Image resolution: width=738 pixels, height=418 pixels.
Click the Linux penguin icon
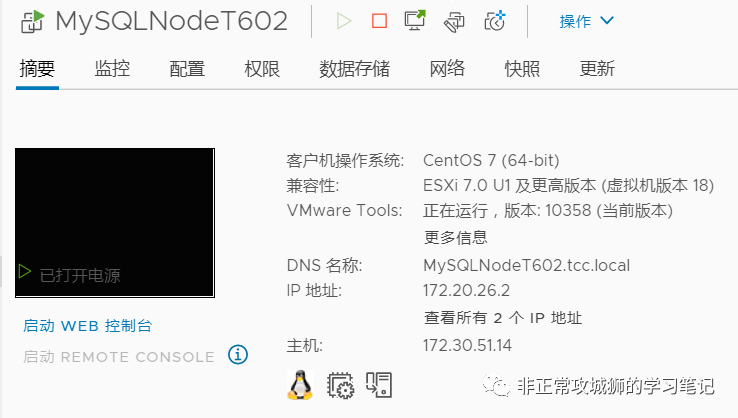point(300,385)
